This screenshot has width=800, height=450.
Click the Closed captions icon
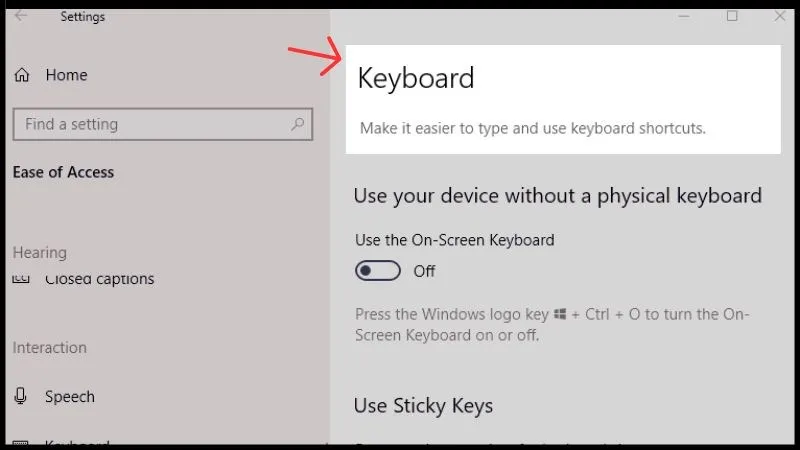pyautogui.click(x=21, y=280)
